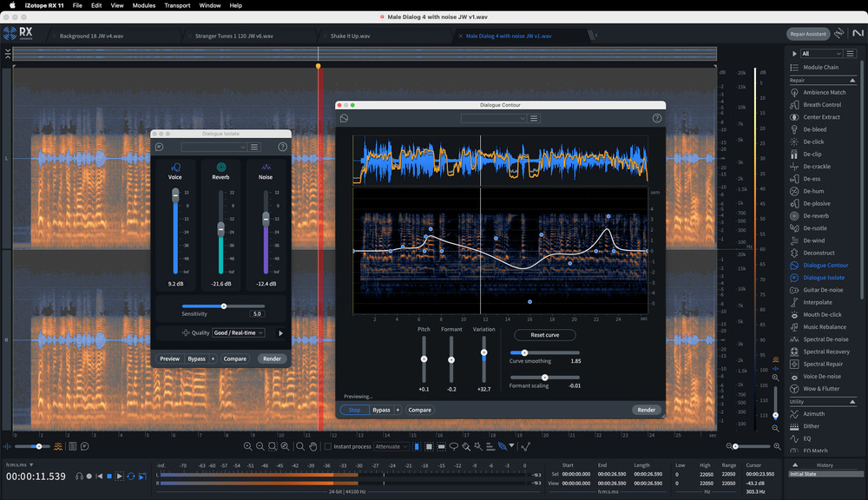Toggle loop playback in transport bar
The width and height of the screenshot is (868, 500).
click(x=131, y=476)
